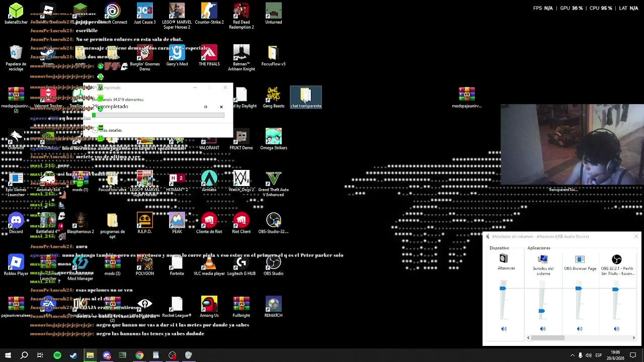Select the VLC media player icon

coord(209,265)
